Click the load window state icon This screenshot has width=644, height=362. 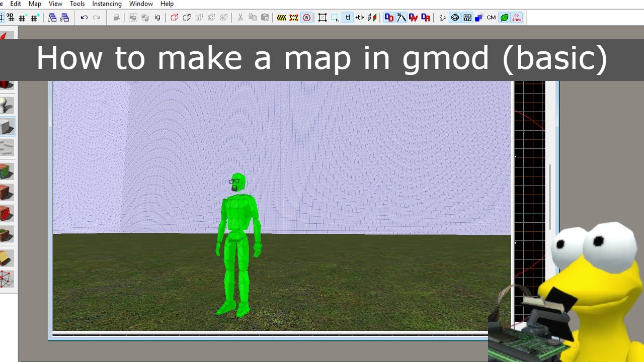(x=52, y=18)
